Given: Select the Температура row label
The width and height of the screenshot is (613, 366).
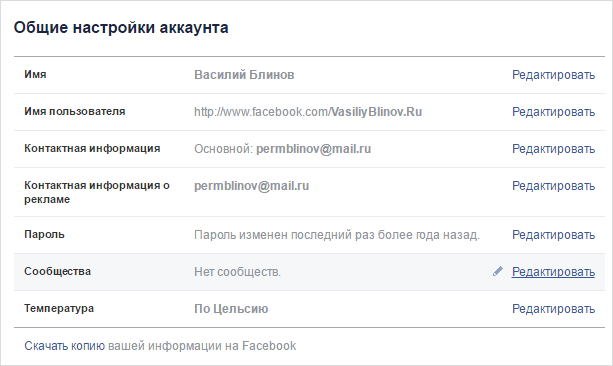Looking at the screenshot, I should point(59,309).
